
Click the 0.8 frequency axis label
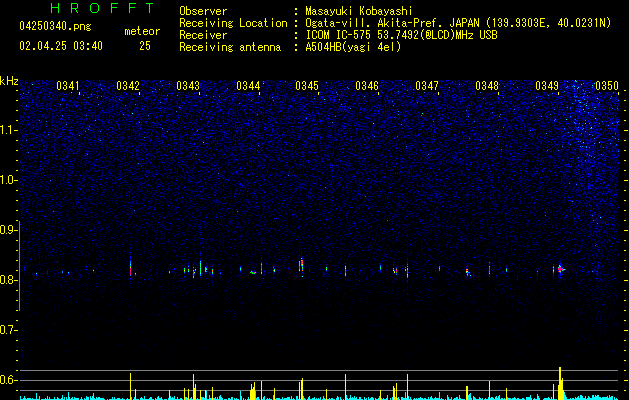[x=8, y=280]
